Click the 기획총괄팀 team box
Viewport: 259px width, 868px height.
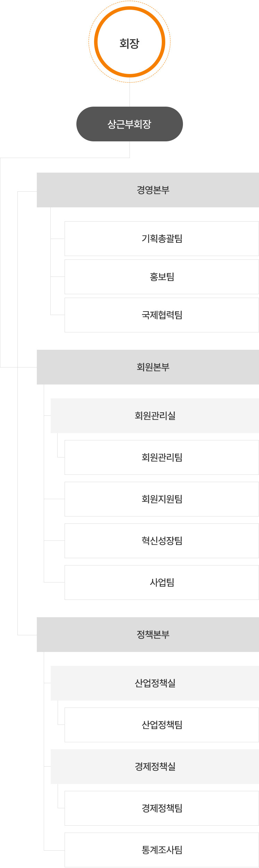point(162,239)
